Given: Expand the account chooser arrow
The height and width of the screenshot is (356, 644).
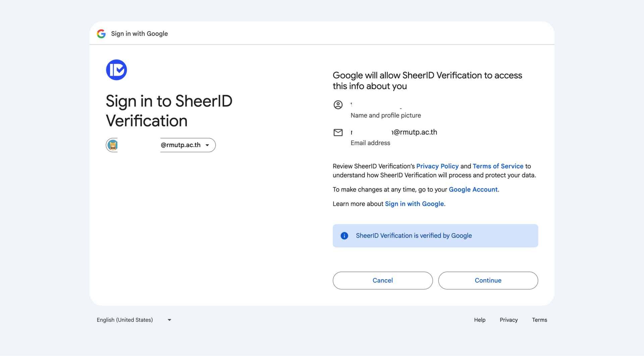Looking at the screenshot, I should coord(207,145).
